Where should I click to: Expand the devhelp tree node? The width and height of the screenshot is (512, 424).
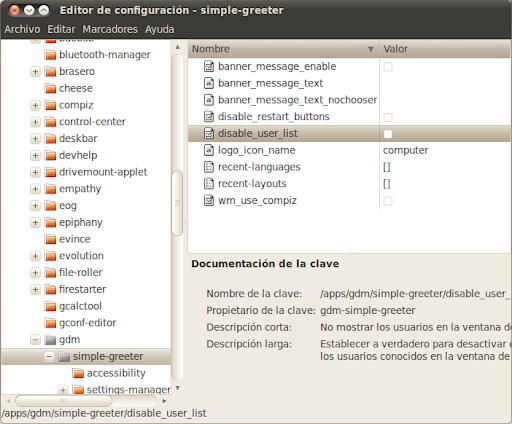click(x=35, y=155)
